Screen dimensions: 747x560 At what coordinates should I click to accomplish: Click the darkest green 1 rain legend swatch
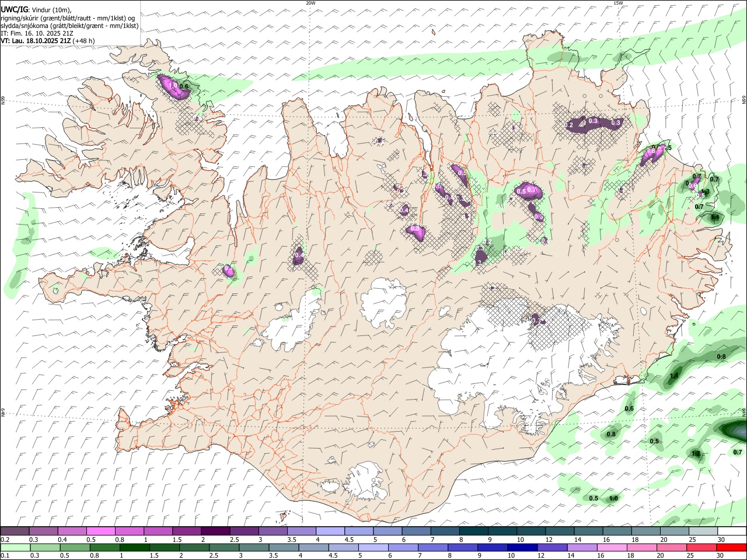[x=135, y=547]
